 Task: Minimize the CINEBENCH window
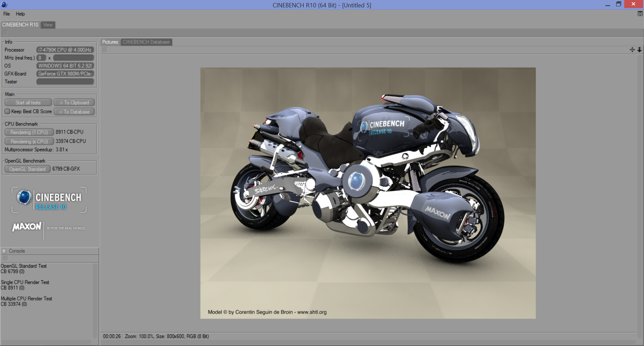coord(607,4)
